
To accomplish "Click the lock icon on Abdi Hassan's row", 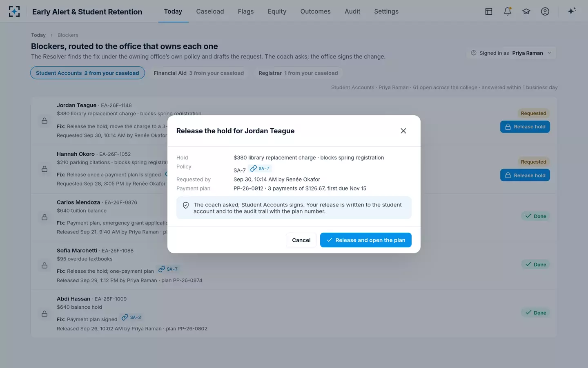I will (x=45, y=314).
